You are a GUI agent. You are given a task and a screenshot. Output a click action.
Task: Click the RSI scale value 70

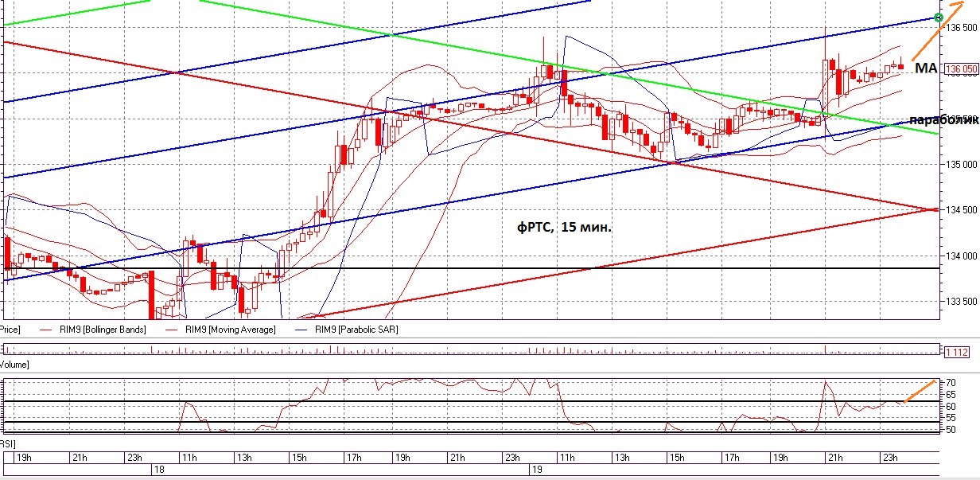(x=951, y=383)
